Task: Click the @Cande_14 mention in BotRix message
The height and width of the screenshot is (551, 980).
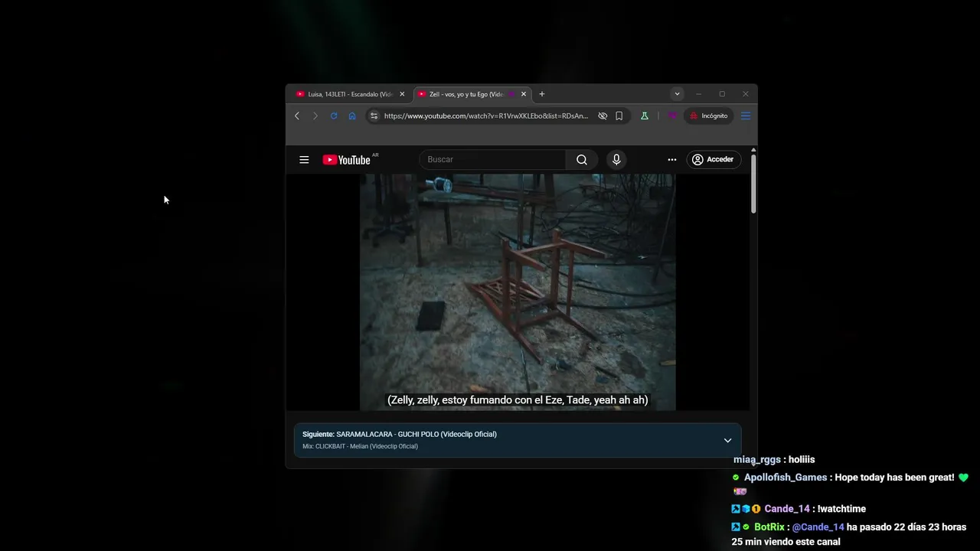Action: (818, 527)
